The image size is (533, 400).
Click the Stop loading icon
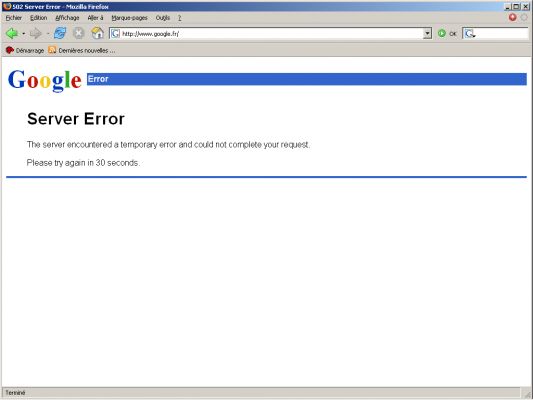79,33
